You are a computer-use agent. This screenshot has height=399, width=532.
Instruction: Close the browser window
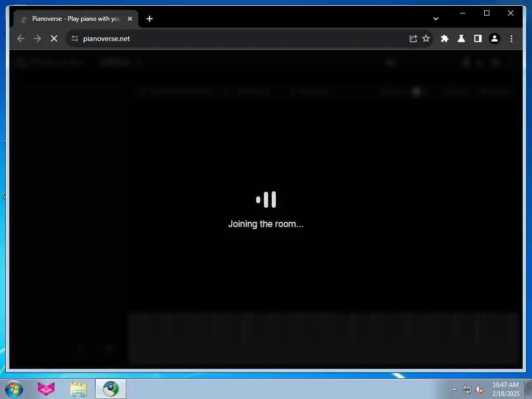click(x=510, y=13)
